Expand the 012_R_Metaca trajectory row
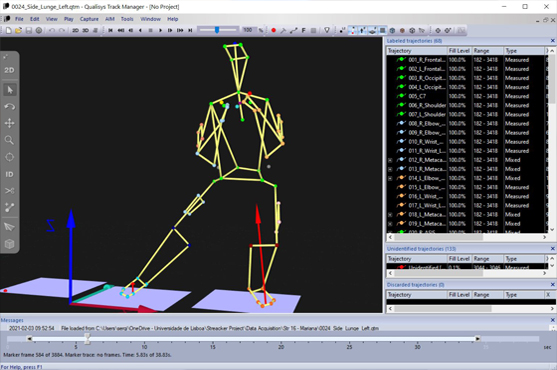The height and width of the screenshot is (370, 557). click(390, 160)
